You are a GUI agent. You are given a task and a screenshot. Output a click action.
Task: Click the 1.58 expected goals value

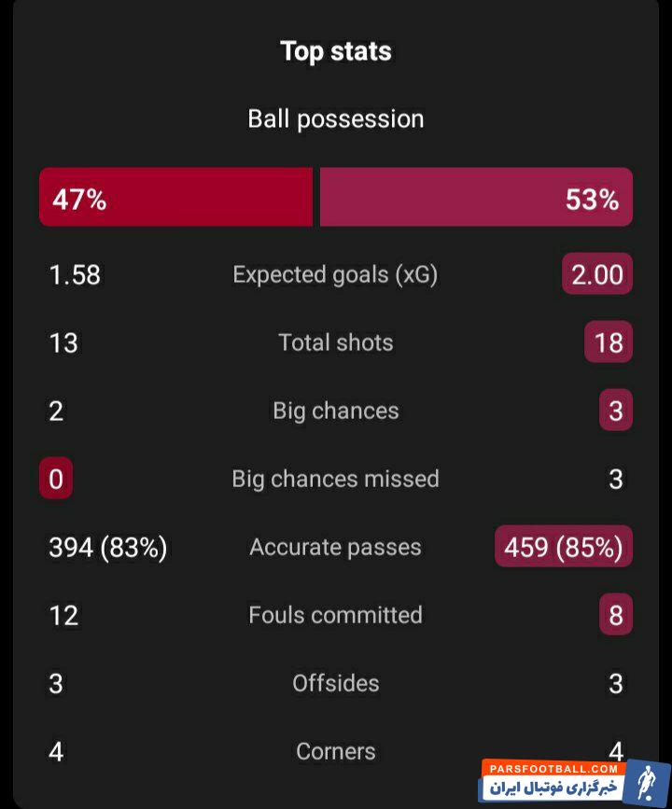click(x=75, y=275)
